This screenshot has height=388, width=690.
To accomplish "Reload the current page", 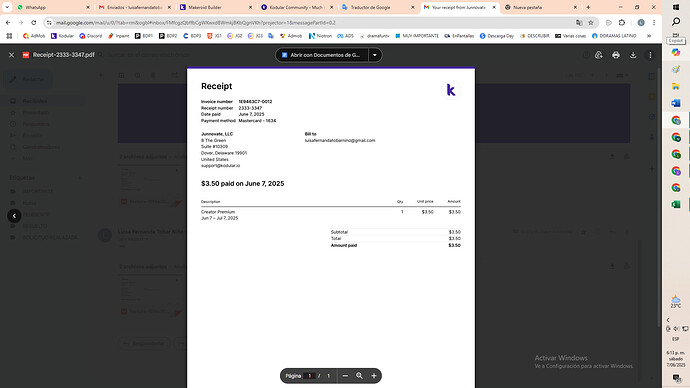I will (34, 22).
